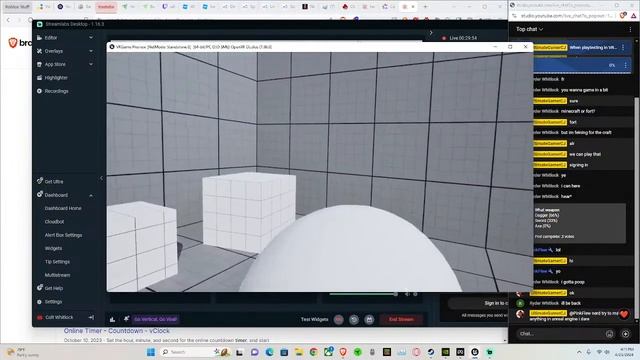Click the red record circle button
640x360 pixels.
(x=338, y=320)
